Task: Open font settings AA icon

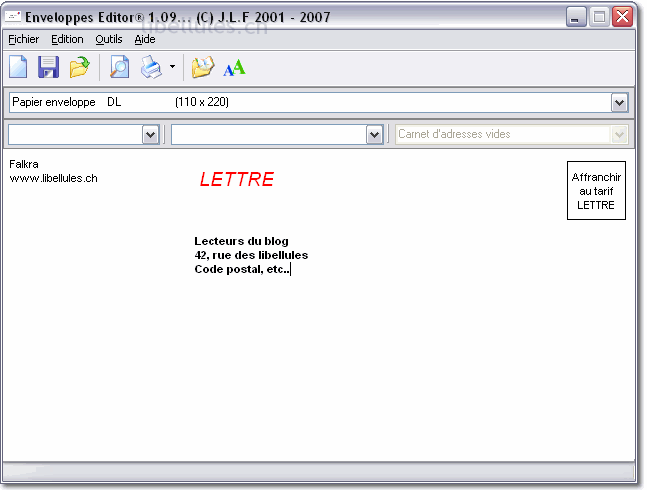Action: [234, 68]
